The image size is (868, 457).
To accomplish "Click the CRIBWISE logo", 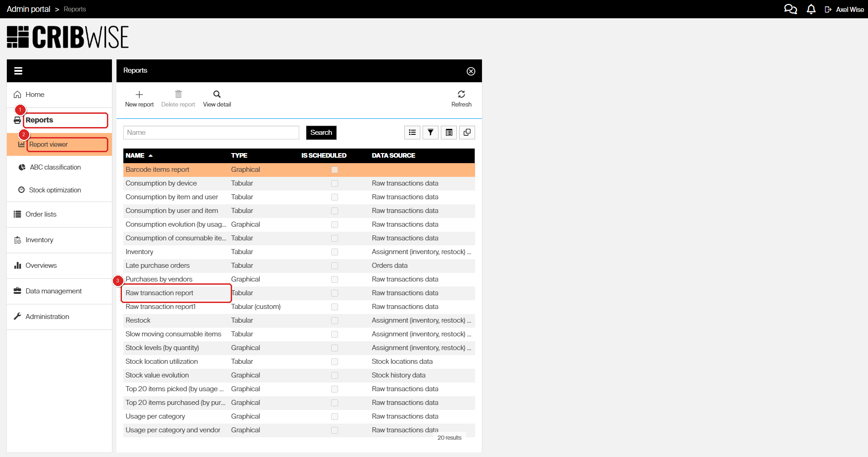I will (x=68, y=37).
